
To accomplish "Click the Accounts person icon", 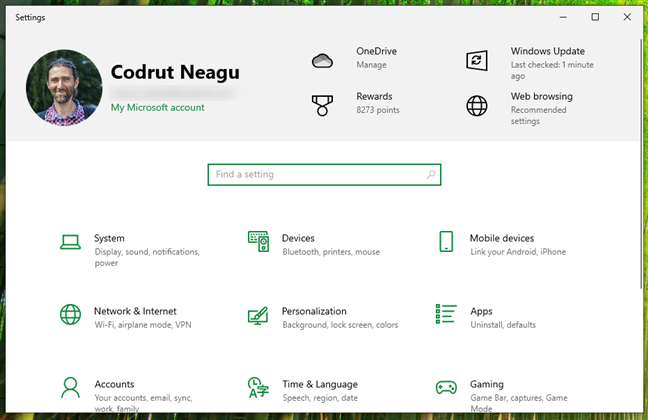I will click(x=70, y=387).
